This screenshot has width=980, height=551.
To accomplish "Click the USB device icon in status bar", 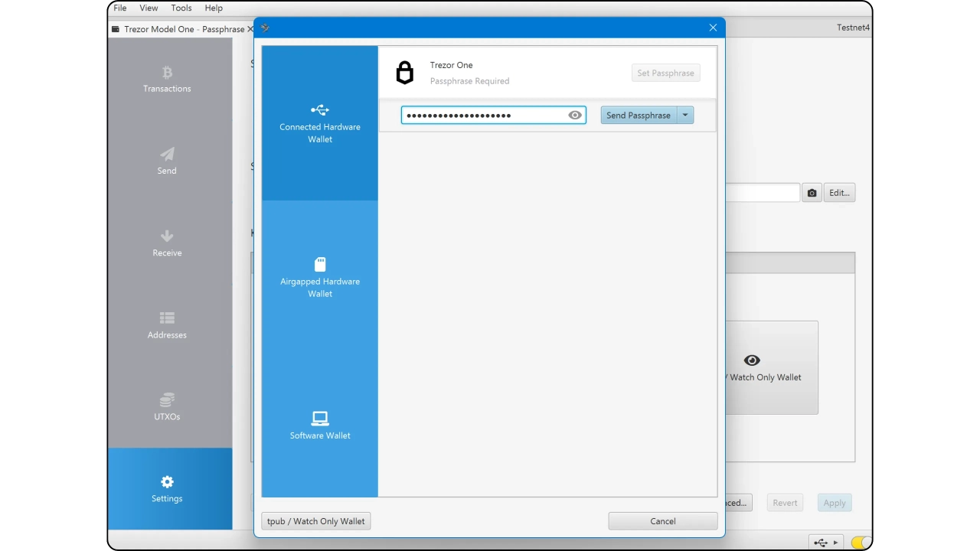I will click(x=821, y=543).
